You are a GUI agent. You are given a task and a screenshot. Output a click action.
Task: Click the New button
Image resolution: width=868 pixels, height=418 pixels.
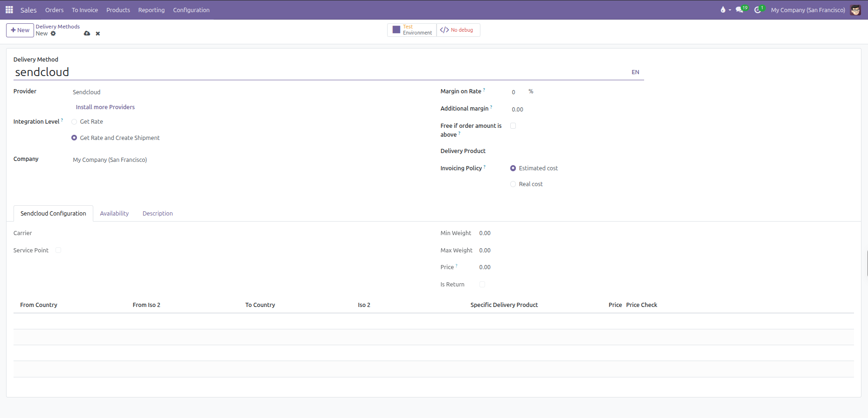coord(20,30)
